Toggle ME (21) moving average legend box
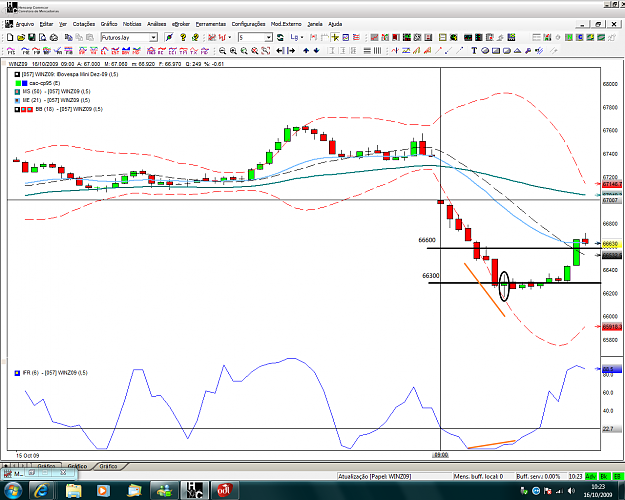 [17, 100]
